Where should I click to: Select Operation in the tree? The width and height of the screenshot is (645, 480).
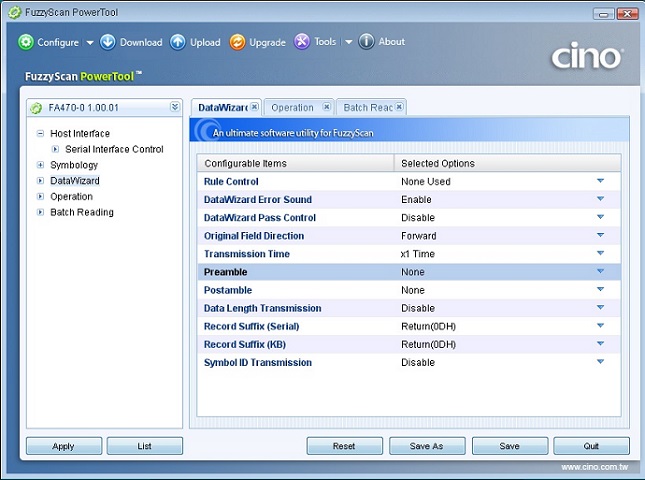(71, 196)
